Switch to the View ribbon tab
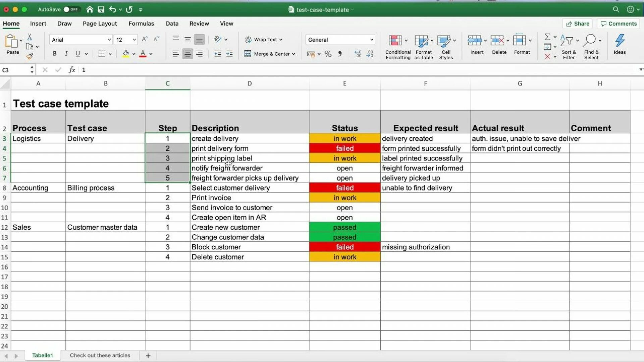The height and width of the screenshot is (362, 644). pos(226,23)
